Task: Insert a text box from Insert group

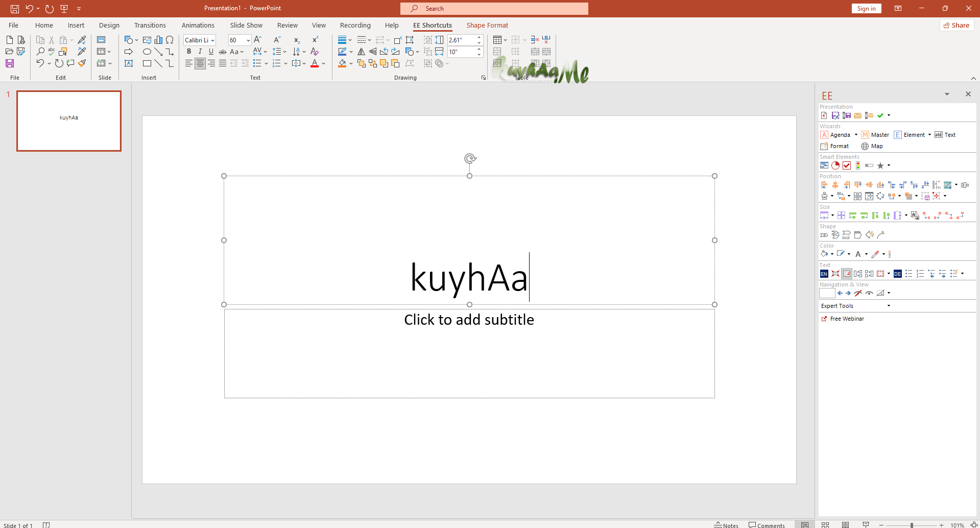Action: click(x=129, y=63)
